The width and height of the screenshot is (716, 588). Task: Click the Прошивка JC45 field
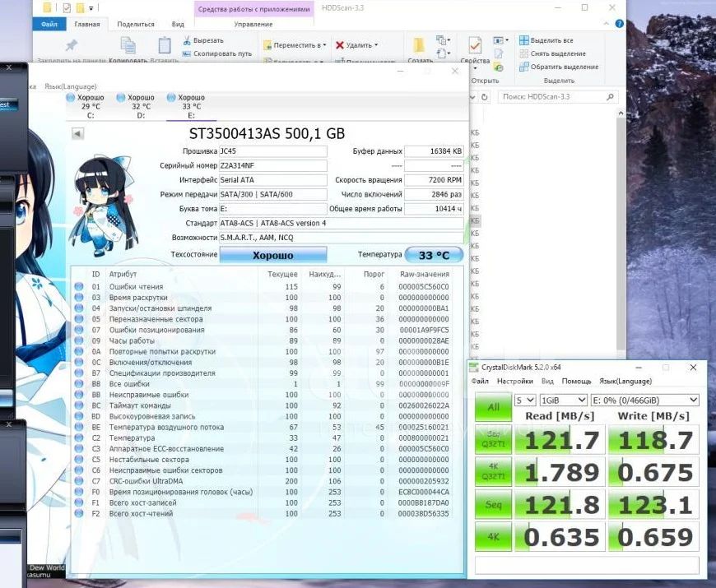point(273,151)
